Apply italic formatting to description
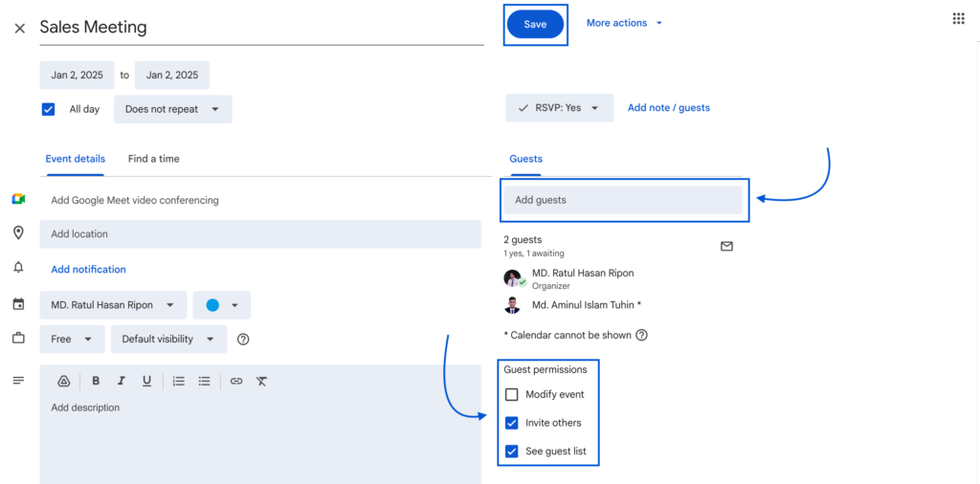This screenshot has width=980, height=484. 121,381
